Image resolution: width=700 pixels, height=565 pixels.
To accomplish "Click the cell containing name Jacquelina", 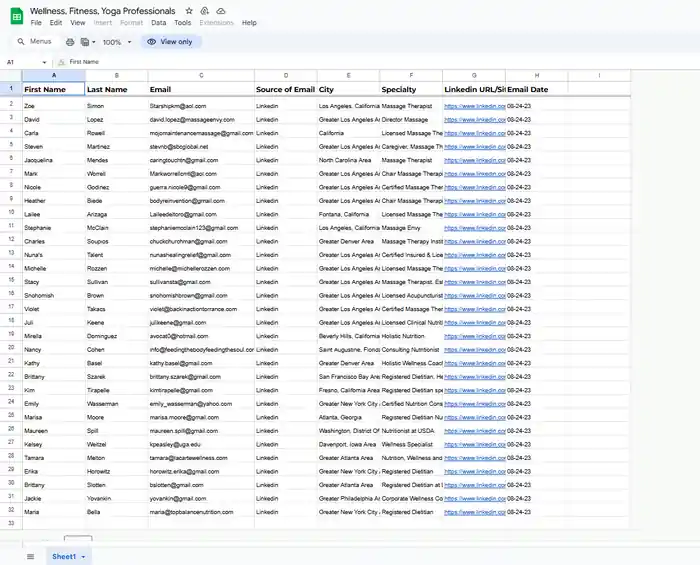I will 54,160.
